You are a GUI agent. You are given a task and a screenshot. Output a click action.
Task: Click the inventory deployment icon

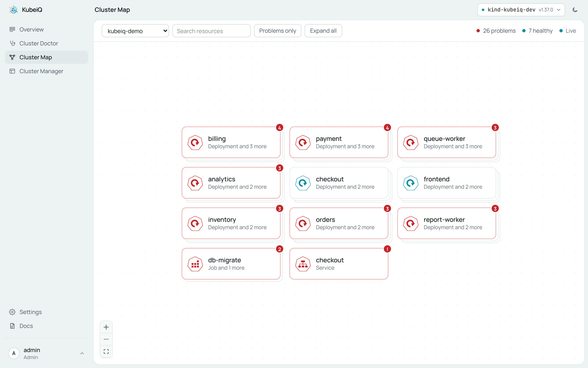tap(195, 223)
